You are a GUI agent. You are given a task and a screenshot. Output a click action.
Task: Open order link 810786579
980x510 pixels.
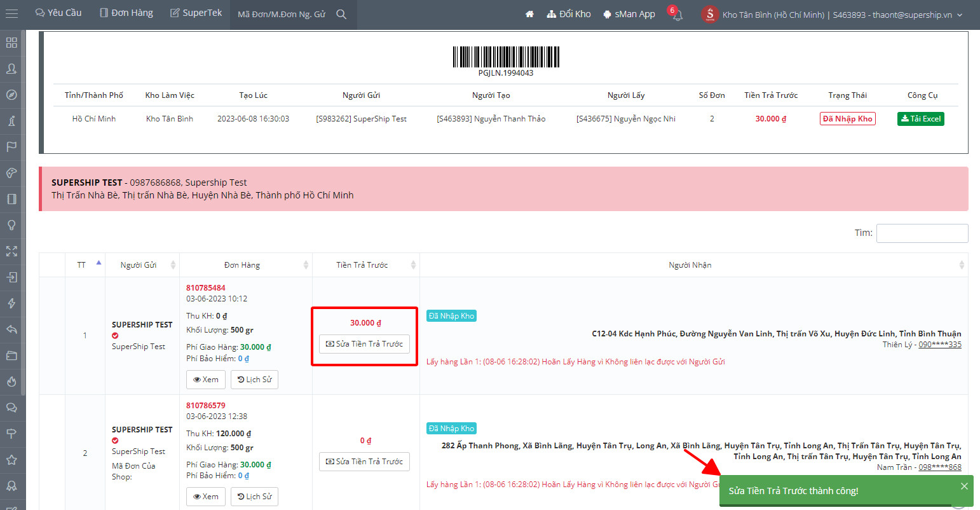206,406
